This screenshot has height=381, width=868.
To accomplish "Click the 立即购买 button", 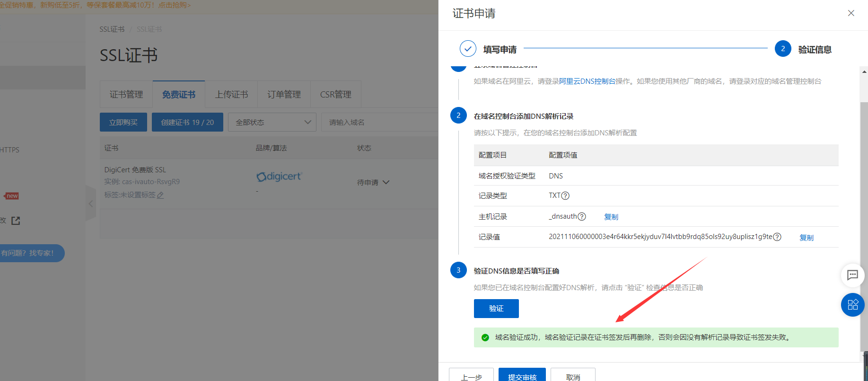I will click(123, 122).
